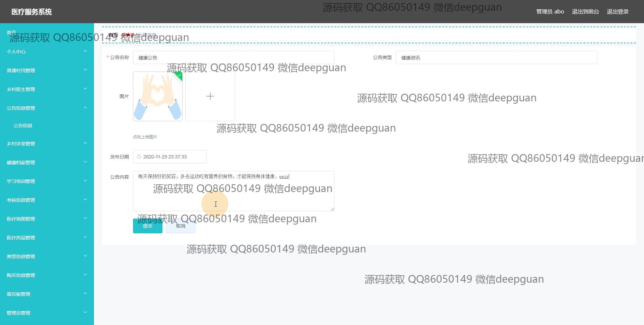Viewport: 644px width, 325px height.
Task: Expand the 个人中心 sidebar menu
Action: coord(47,52)
